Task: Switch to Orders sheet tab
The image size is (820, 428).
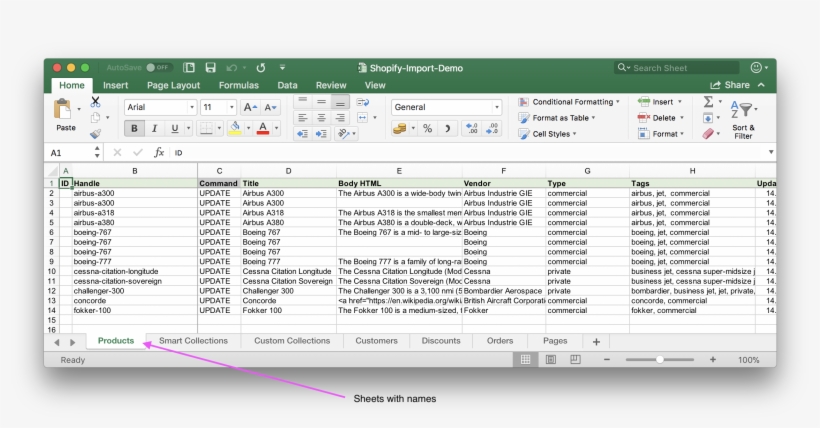Action: pyautogui.click(x=500, y=341)
